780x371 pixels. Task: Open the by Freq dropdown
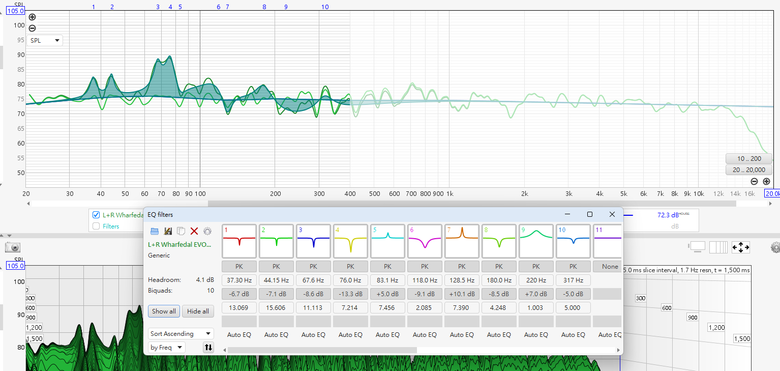[x=167, y=348]
